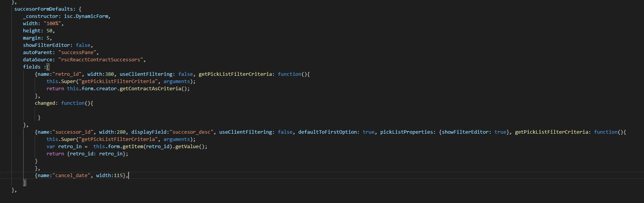Image resolution: width=644 pixels, height=203 pixels.
Task: Click the "retro_id" name string
Action: (67, 74)
